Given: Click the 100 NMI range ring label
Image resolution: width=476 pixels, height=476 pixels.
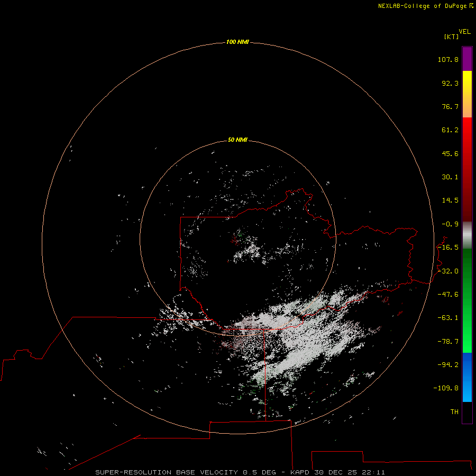Looking at the screenshot, I should click(x=237, y=42).
